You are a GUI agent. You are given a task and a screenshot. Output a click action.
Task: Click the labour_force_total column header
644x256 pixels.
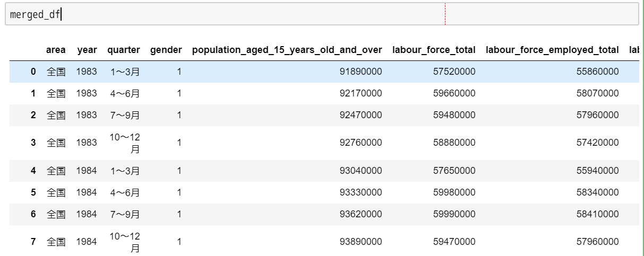pos(434,50)
